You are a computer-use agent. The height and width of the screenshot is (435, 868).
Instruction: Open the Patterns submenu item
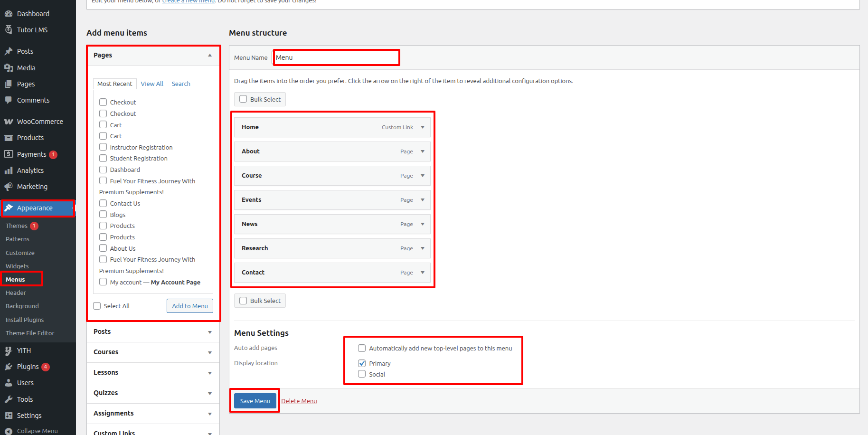(18, 239)
